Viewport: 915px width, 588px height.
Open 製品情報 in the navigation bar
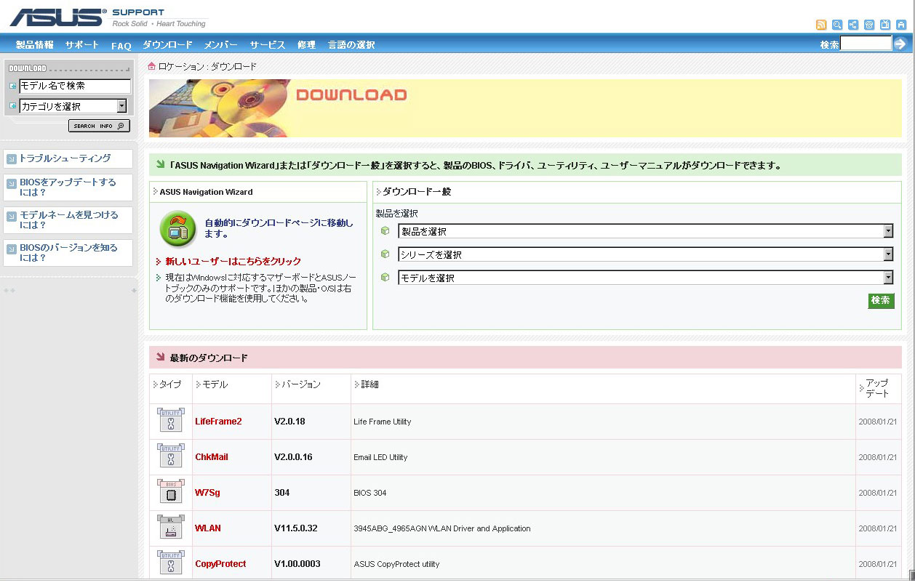[x=35, y=45]
